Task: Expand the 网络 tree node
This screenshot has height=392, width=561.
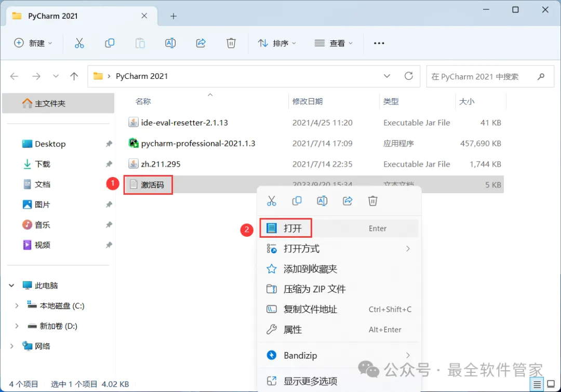Action: click(12, 346)
